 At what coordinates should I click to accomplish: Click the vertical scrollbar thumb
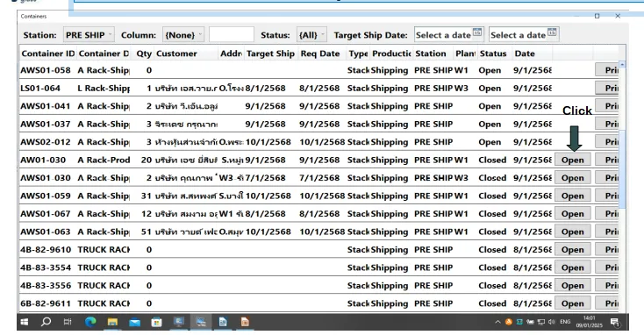tap(623, 168)
